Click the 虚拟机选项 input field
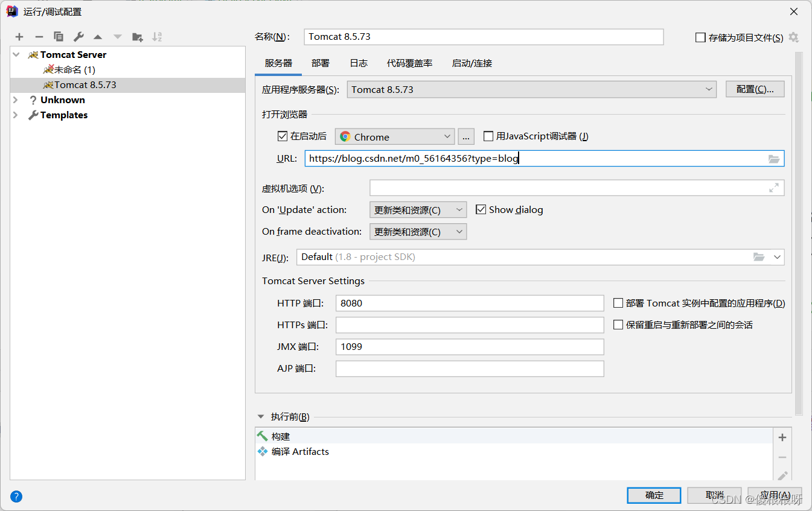This screenshot has height=511, width=812. click(577, 188)
